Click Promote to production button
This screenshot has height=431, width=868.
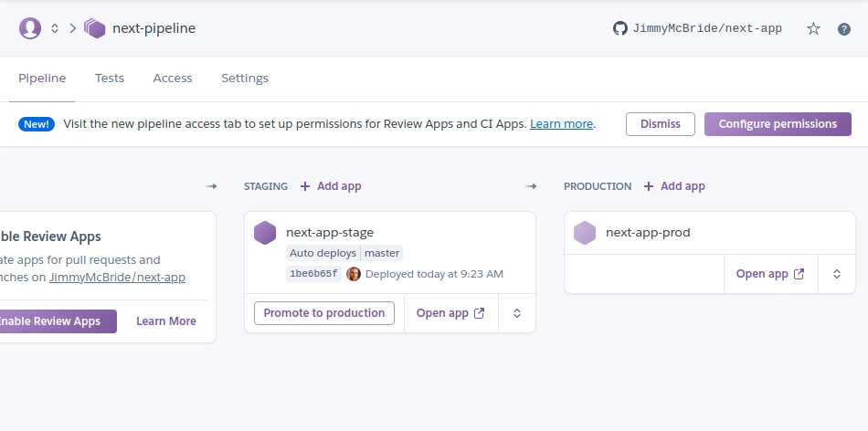[x=324, y=313]
